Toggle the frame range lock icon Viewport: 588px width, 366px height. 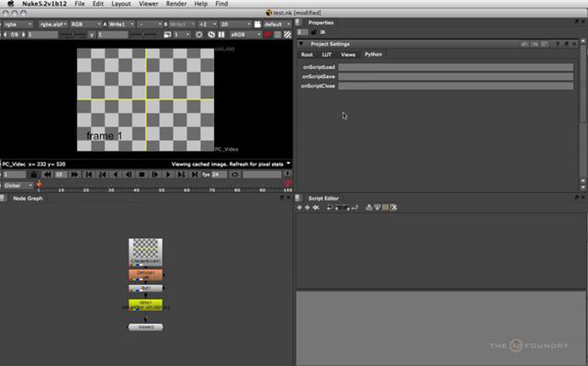click(x=34, y=175)
